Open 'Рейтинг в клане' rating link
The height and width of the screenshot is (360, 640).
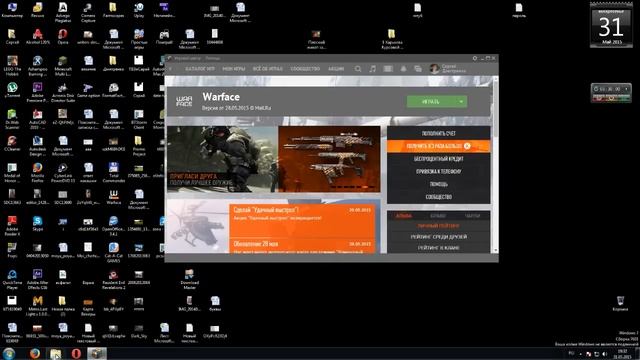(x=438, y=248)
